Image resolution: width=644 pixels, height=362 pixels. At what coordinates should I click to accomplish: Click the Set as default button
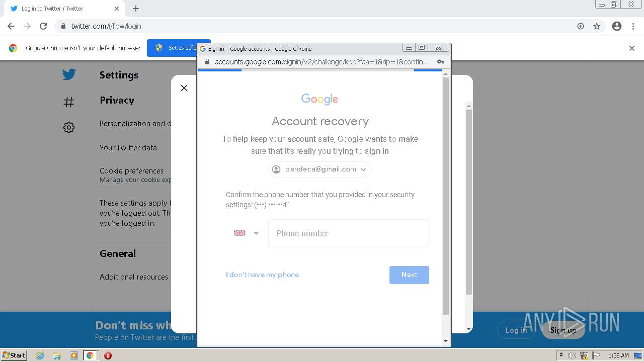pyautogui.click(x=179, y=48)
